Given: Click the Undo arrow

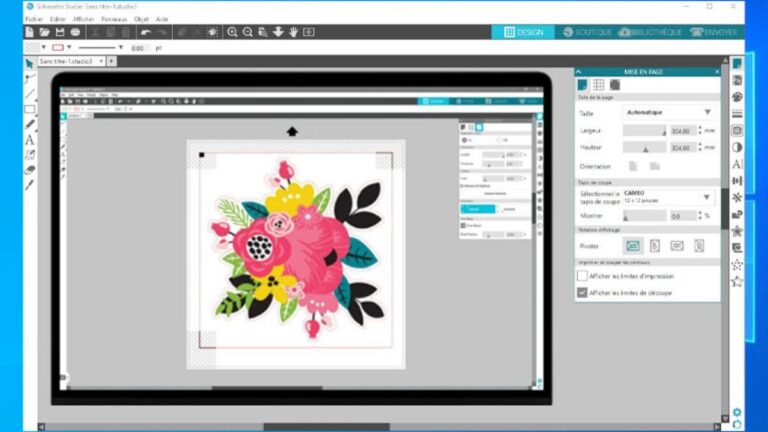Looking at the screenshot, I should [146, 32].
